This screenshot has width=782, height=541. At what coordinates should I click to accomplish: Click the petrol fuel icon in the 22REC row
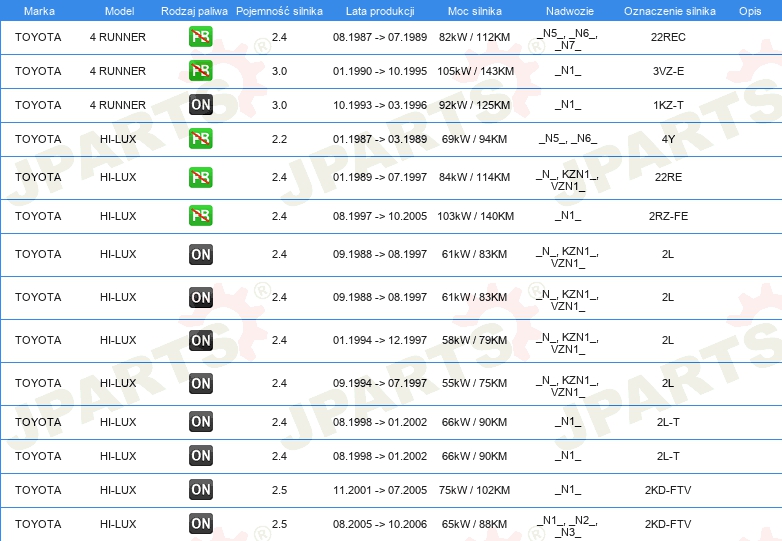click(200, 37)
